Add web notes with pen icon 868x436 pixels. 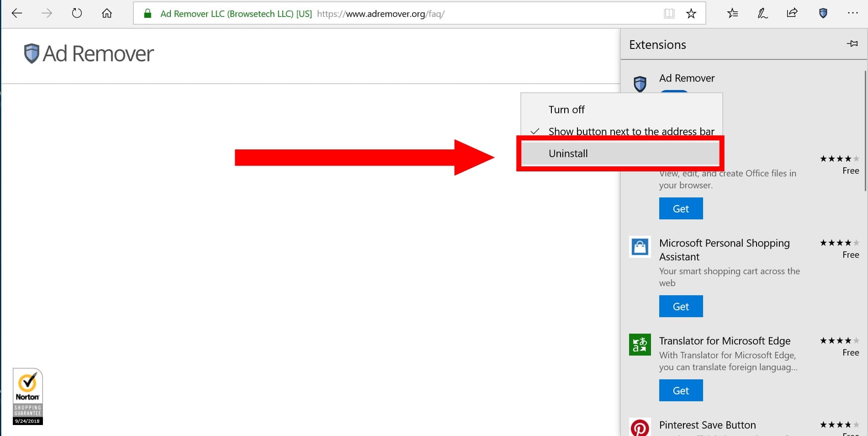point(762,13)
